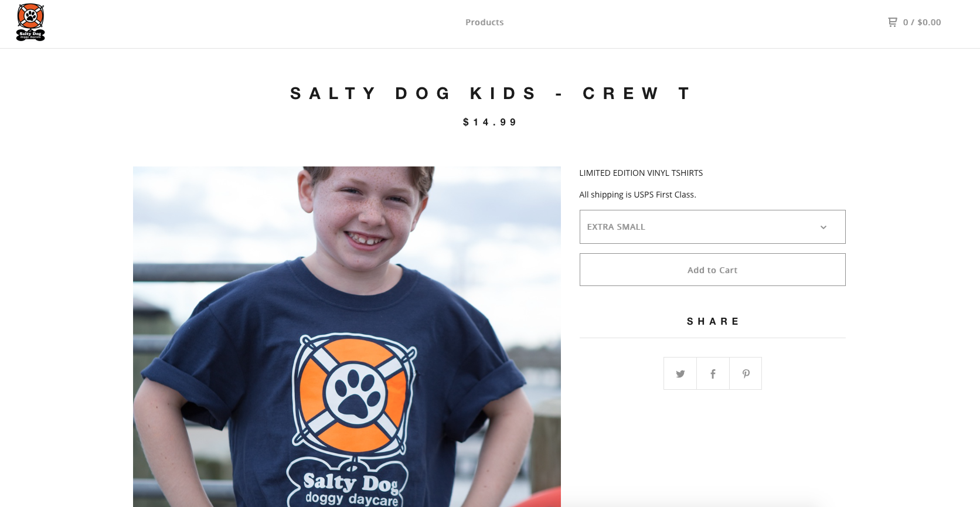
Task: Click the cart total 0 / $0.00
Action: click(x=922, y=22)
